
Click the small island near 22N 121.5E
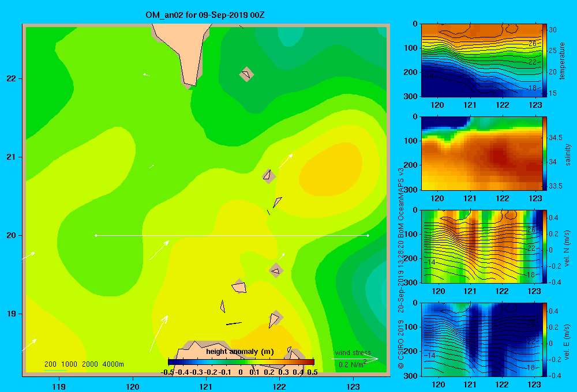pyautogui.click(x=246, y=74)
